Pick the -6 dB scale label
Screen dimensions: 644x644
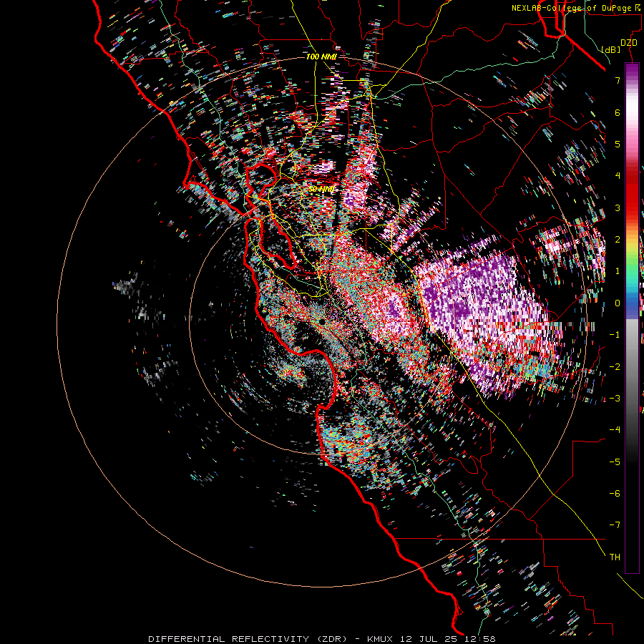pos(615,494)
